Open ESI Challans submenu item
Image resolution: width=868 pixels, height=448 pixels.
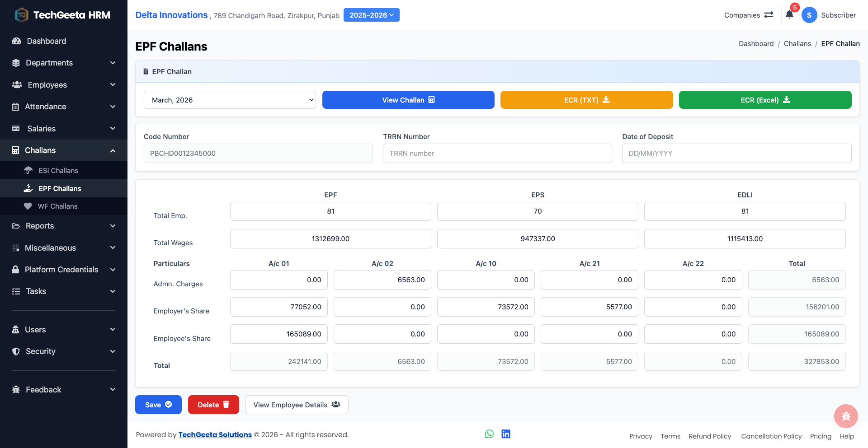pyautogui.click(x=64, y=170)
